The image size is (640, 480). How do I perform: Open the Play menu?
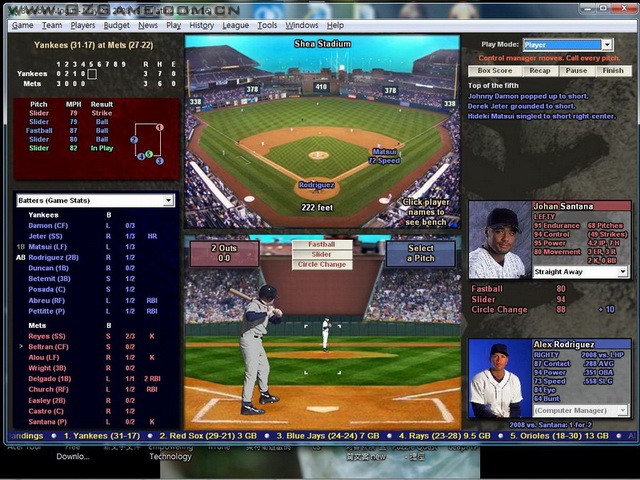[x=173, y=25]
